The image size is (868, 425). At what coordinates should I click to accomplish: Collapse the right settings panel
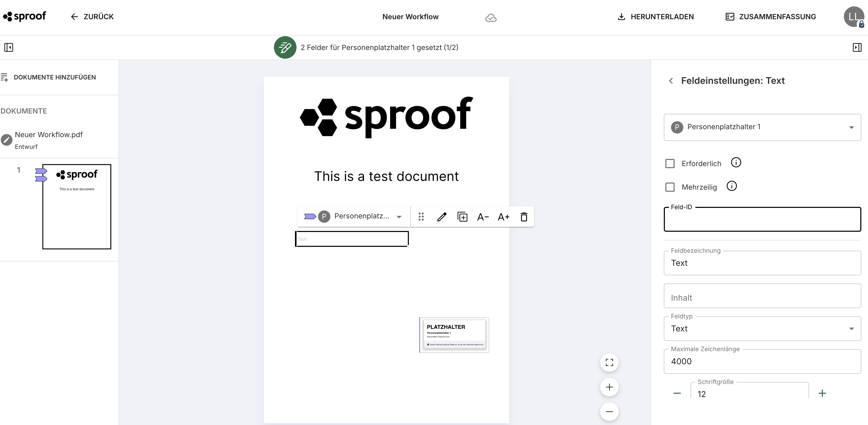tap(857, 47)
